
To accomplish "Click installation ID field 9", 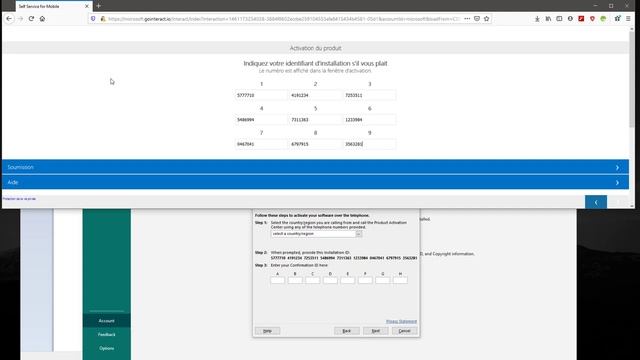I will point(369,144).
